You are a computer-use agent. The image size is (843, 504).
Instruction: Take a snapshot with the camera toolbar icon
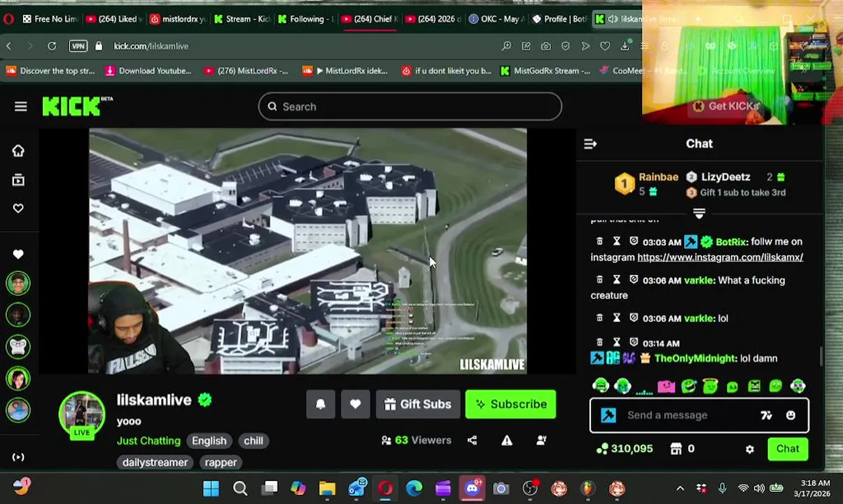tap(545, 46)
